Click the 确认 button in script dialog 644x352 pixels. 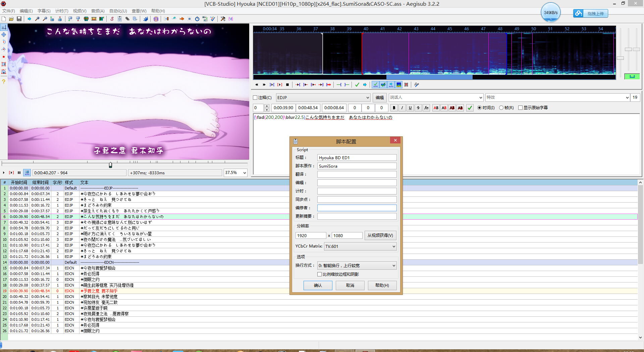point(318,285)
